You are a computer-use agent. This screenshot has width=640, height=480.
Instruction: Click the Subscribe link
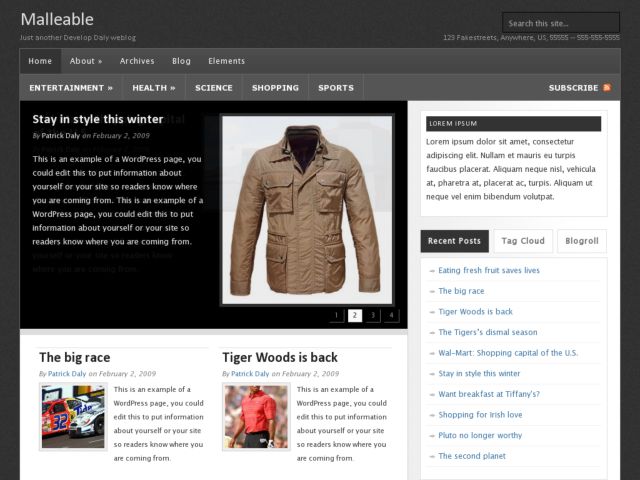573,88
